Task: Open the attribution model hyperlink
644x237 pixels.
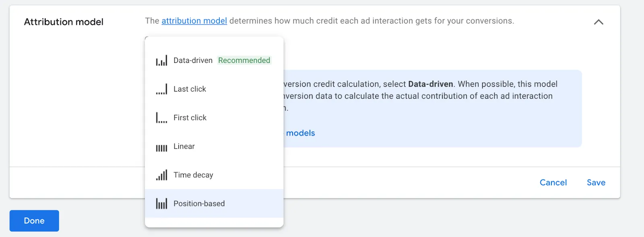Action: point(194,21)
